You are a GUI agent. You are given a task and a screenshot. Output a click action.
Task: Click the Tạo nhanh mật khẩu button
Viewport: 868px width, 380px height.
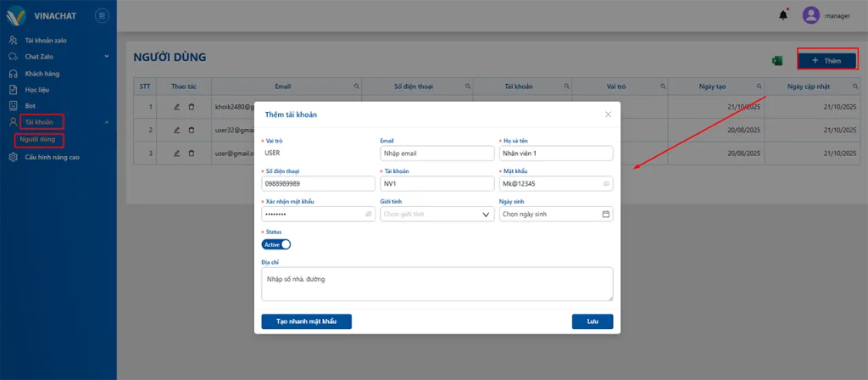(307, 321)
